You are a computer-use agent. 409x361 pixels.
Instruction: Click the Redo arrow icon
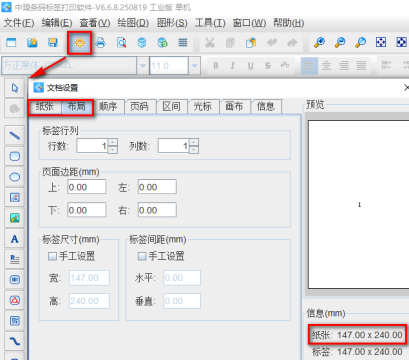coord(292,43)
